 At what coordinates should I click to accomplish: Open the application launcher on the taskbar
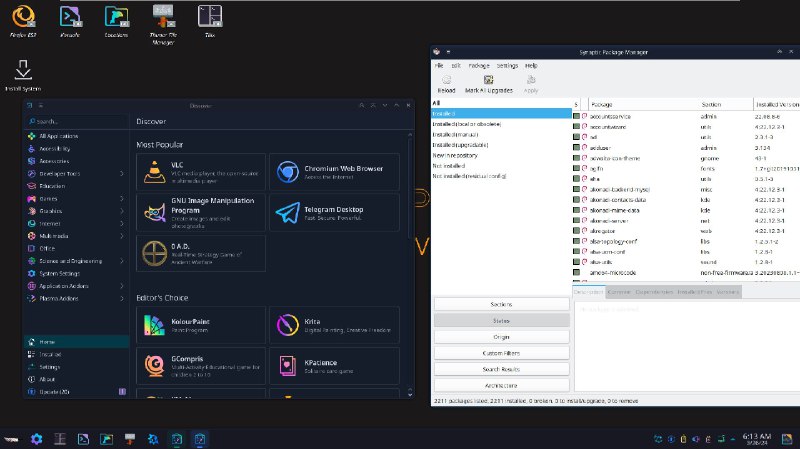[11, 439]
